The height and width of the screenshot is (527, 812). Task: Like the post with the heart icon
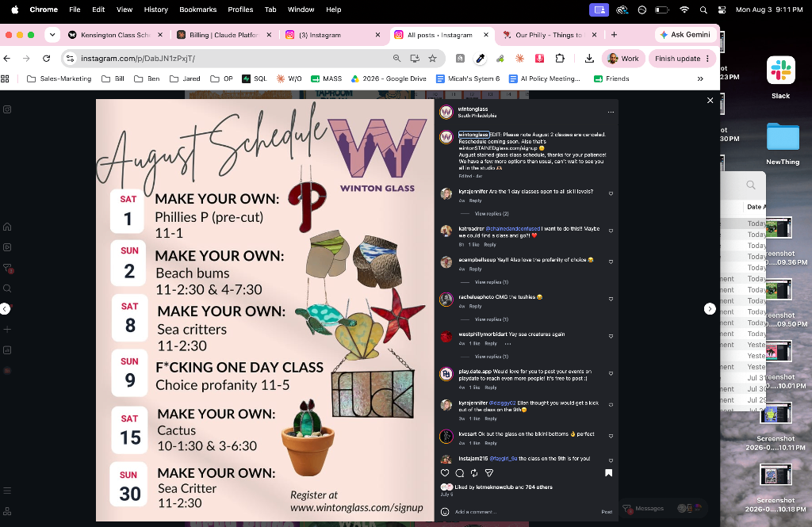coord(445,472)
